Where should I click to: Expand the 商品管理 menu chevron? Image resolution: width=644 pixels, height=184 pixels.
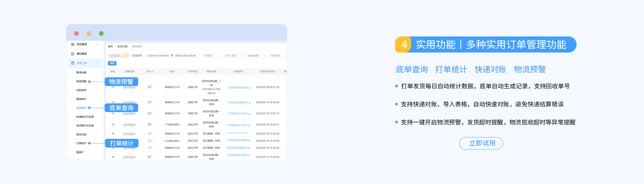98,44
